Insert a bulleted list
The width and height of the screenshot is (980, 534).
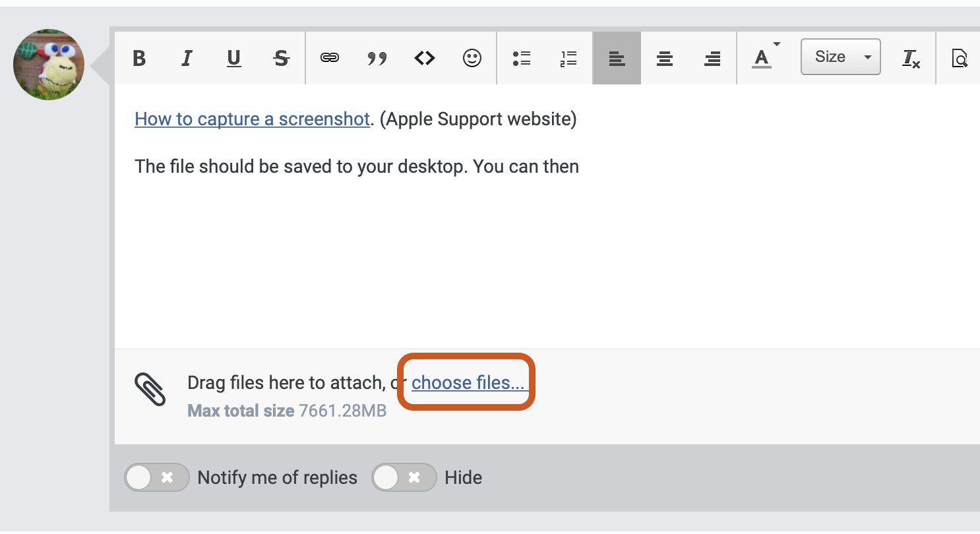522,58
